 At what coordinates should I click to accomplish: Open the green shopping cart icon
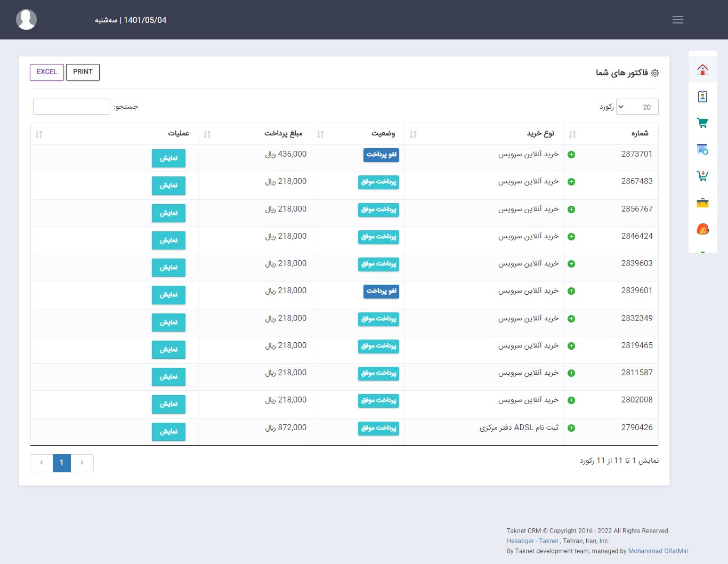(702, 123)
